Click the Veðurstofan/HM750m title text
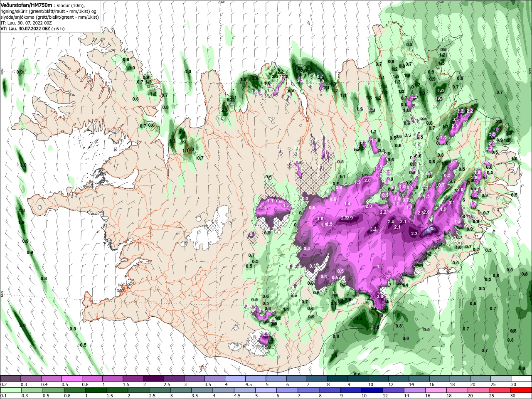 pyautogui.click(x=26, y=5)
